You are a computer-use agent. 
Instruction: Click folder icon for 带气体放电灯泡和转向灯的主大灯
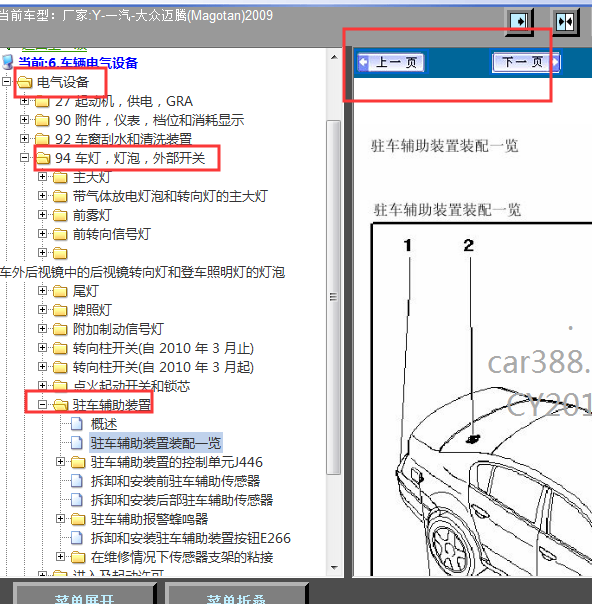pos(60,196)
